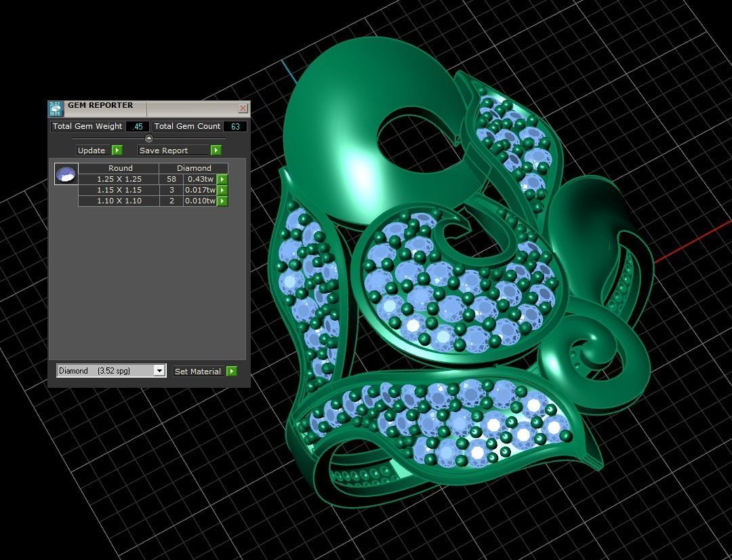Click the Gem Reporter panel icon
The height and width of the screenshot is (560, 732).
pyautogui.click(x=56, y=108)
